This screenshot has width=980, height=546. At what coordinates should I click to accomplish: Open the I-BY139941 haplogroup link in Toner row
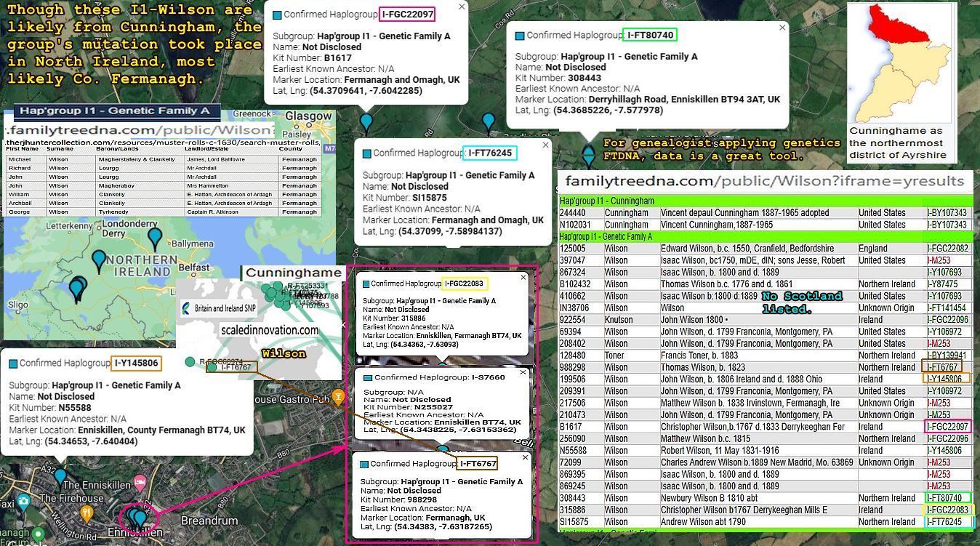click(947, 356)
